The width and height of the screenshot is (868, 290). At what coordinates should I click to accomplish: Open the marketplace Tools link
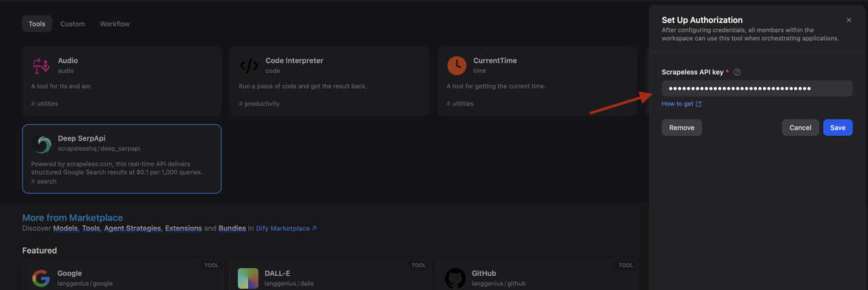click(x=91, y=228)
